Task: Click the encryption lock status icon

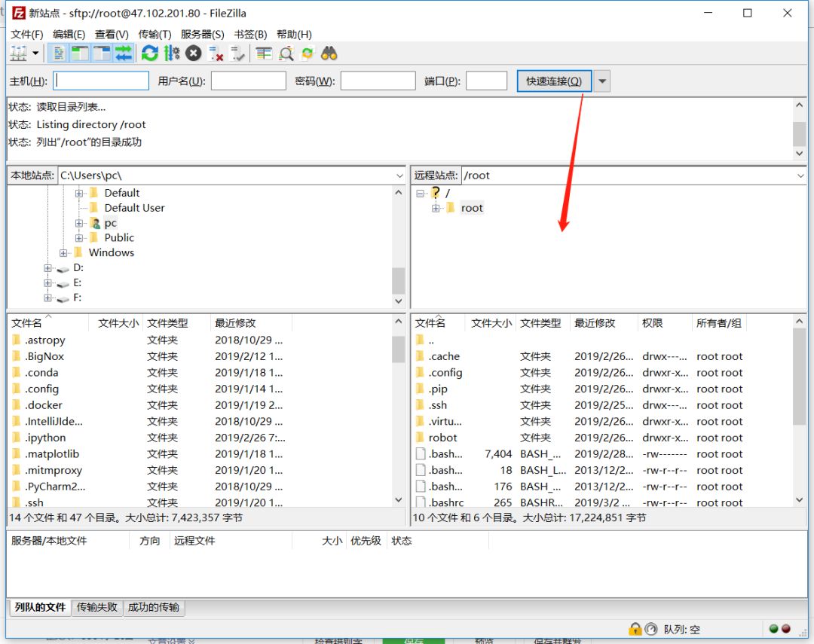Action: [x=635, y=629]
